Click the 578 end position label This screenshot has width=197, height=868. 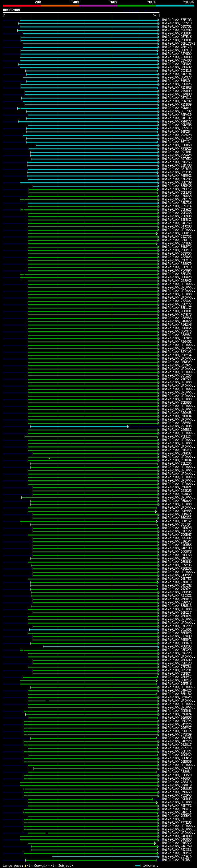tap(155, 15)
